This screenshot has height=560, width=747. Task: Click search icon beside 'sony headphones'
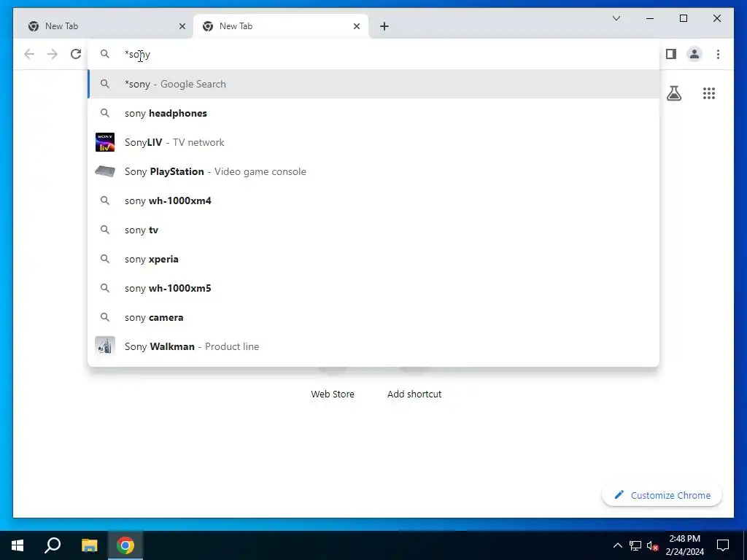point(105,113)
